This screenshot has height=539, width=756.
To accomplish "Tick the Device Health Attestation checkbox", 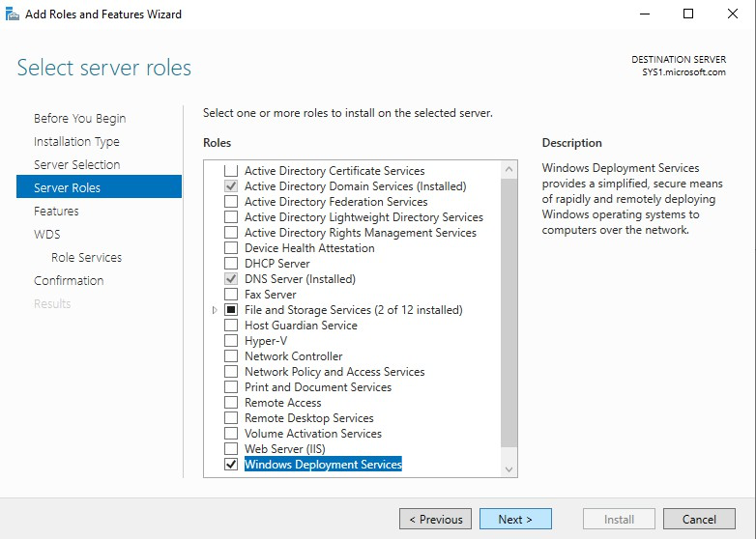I will tap(231, 247).
